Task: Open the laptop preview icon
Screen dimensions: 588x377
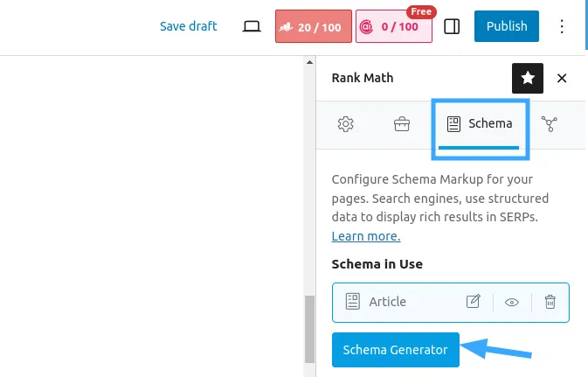Action: point(252,26)
